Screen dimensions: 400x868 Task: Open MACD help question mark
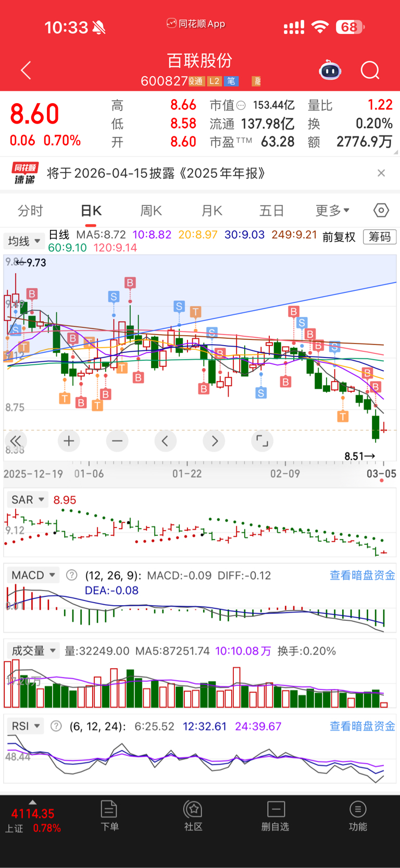[72, 575]
